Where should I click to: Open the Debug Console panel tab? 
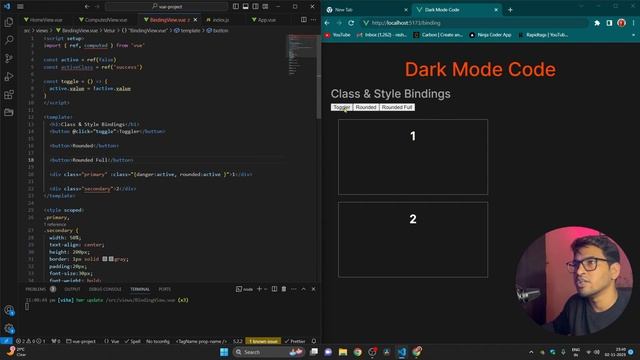point(105,289)
